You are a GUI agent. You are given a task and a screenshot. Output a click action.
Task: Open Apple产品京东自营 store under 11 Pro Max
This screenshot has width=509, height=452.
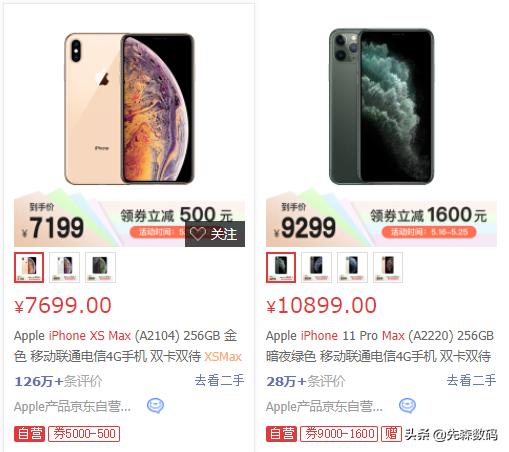coord(324,407)
